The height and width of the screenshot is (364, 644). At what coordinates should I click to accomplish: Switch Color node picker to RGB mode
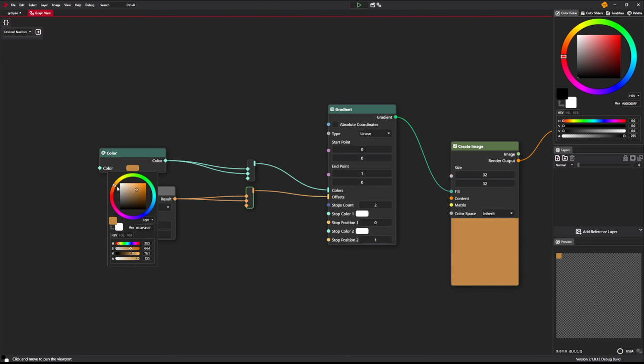129,235
